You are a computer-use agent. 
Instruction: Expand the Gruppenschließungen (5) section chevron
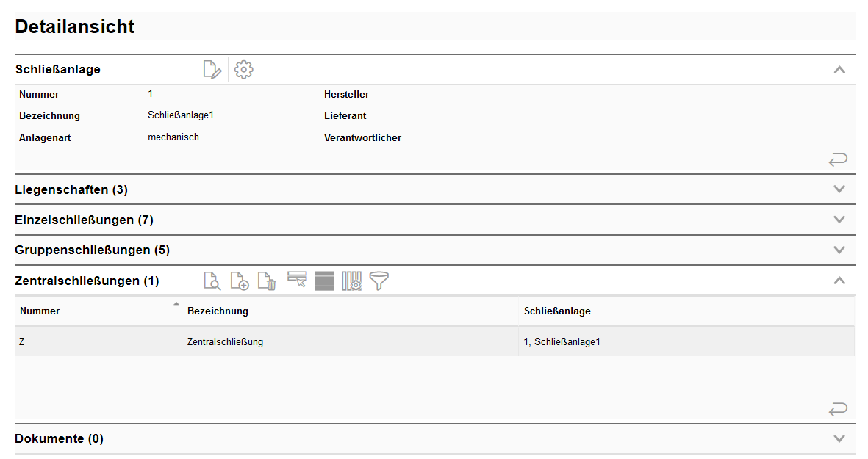pyautogui.click(x=839, y=250)
